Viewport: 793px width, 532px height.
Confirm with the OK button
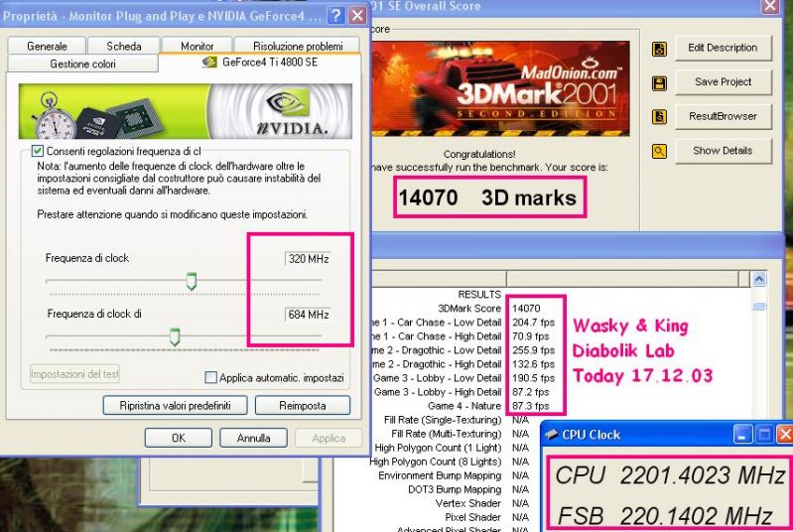pyautogui.click(x=179, y=438)
